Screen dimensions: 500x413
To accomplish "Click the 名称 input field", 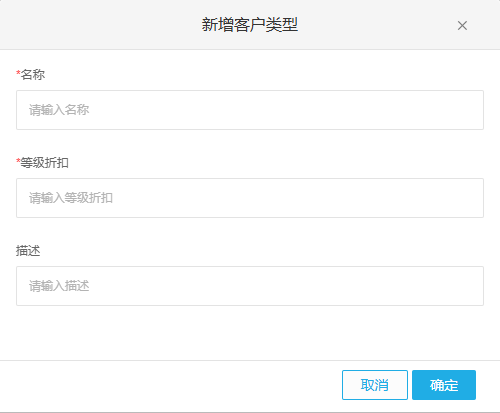I will [250, 110].
